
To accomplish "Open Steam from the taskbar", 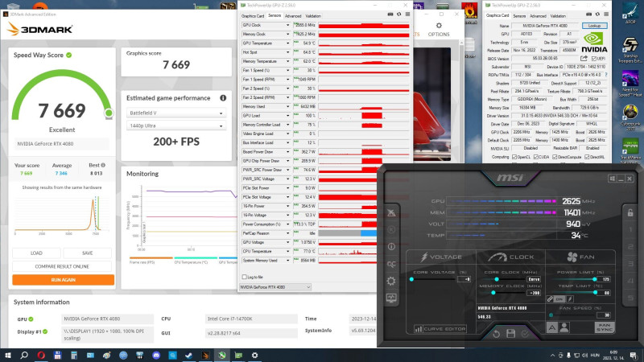I will pos(189,355).
